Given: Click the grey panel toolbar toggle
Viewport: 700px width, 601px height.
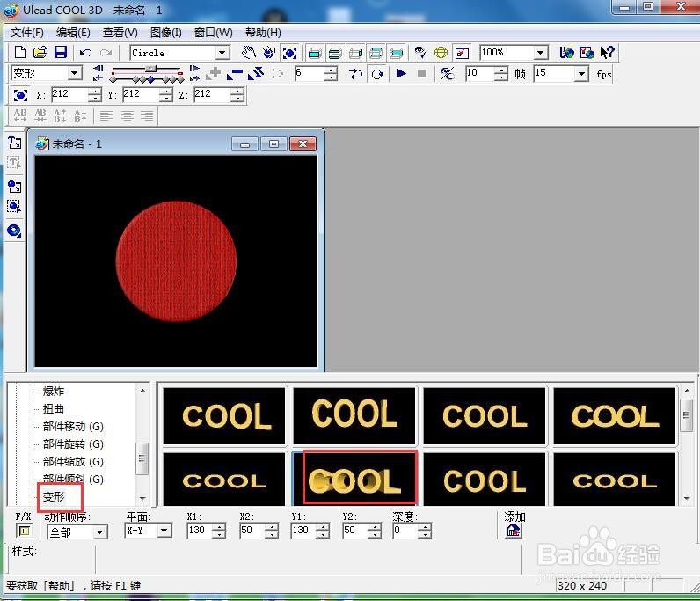Looking at the screenshot, I should pyautogui.click(x=355, y=53).
